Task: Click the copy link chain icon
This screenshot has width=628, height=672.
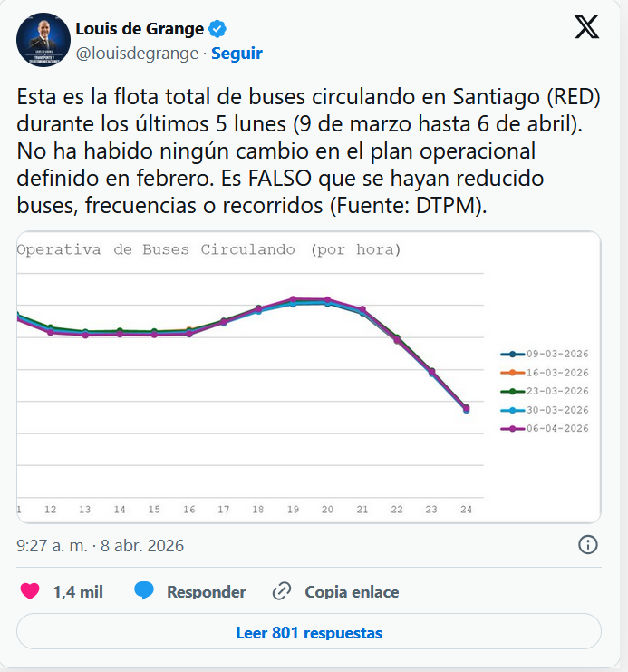Action: click(283, 592)
